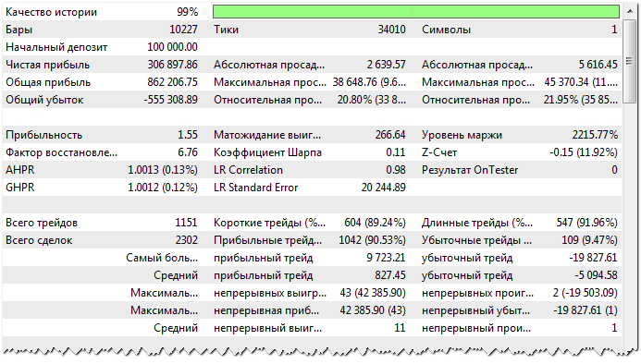Image resolution: width=641 pixels, height=364 pixels.
Task: Select the 'LR Standard Error' label
Action: tap(255, 188)
